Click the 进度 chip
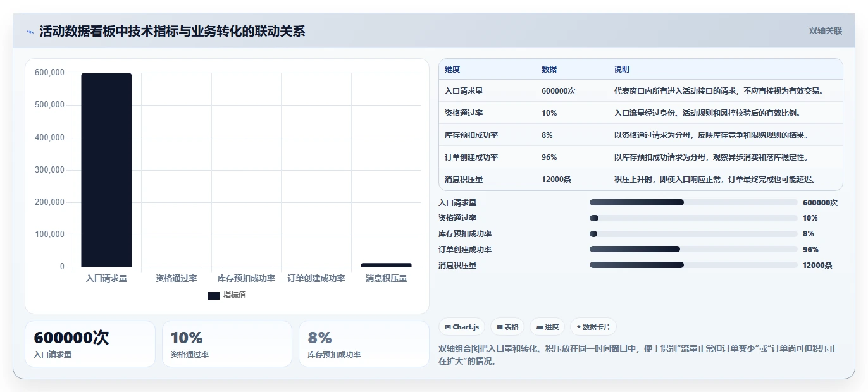The image size is (868, 392). point(547,327)
